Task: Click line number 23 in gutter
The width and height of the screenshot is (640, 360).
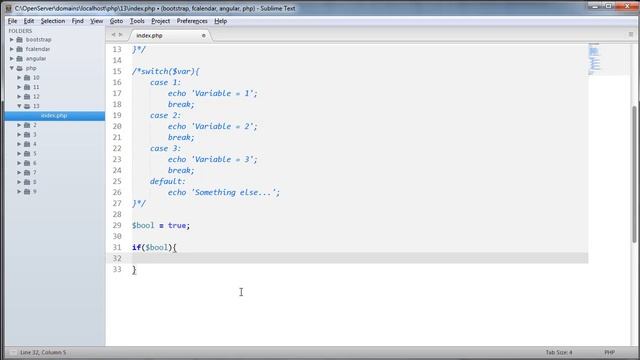Action: (x=117, y=160)
